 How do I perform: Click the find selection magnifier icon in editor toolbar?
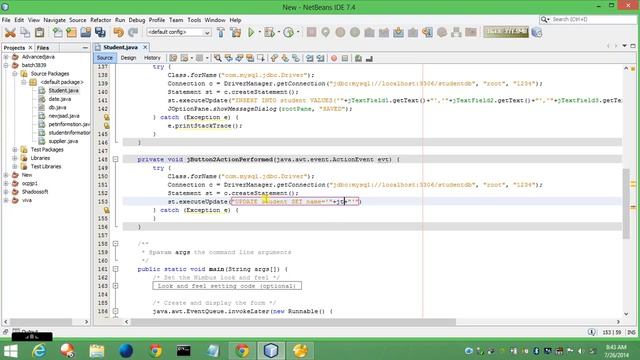click(218, 58)
